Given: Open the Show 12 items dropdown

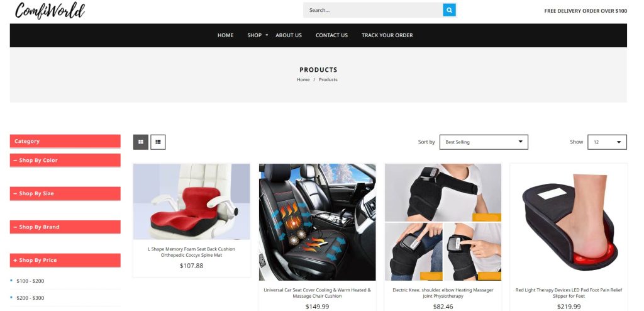Looking at the screenshot, I should (x=607, y=142).
